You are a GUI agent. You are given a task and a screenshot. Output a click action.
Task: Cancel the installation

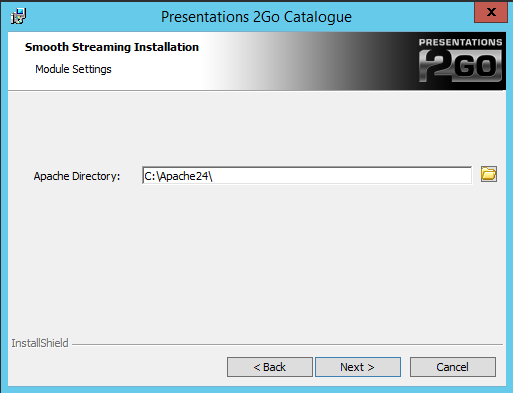tap(453, 367)
